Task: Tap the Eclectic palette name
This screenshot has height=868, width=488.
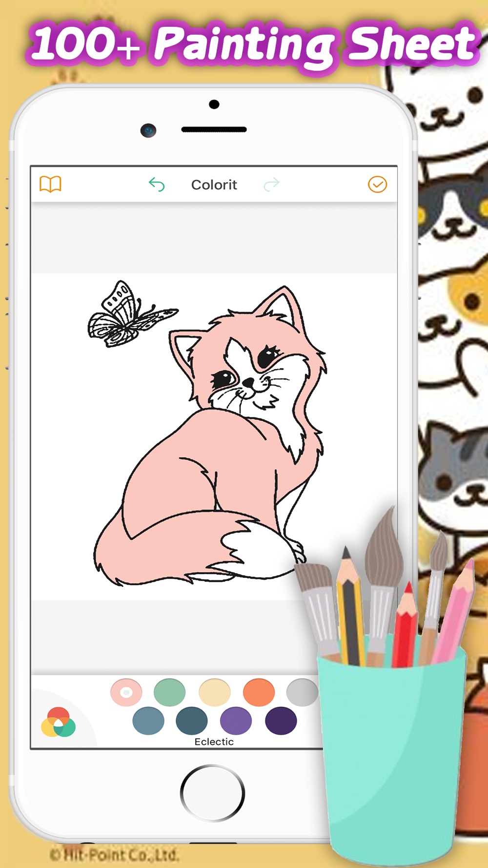Action: 214,742
